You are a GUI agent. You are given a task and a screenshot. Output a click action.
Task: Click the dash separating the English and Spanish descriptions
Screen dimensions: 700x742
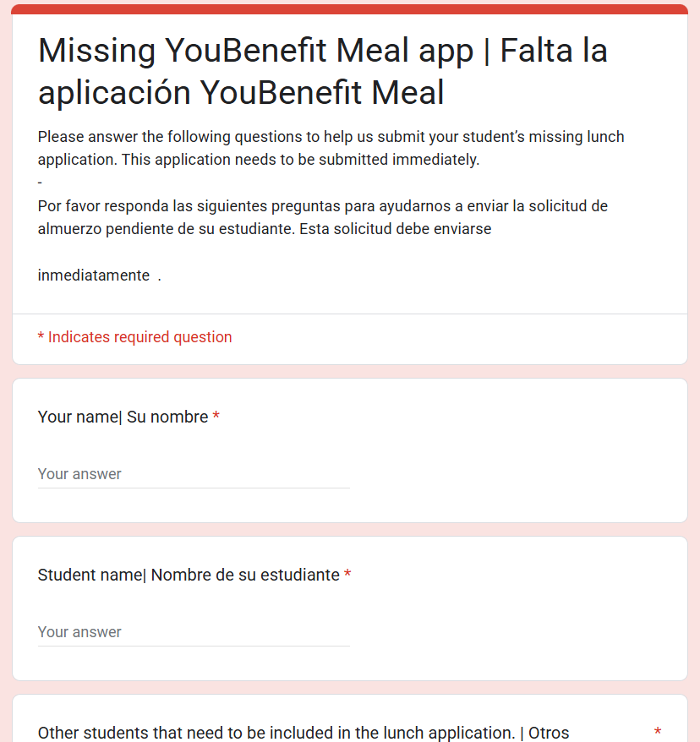(x=41, y=183)
